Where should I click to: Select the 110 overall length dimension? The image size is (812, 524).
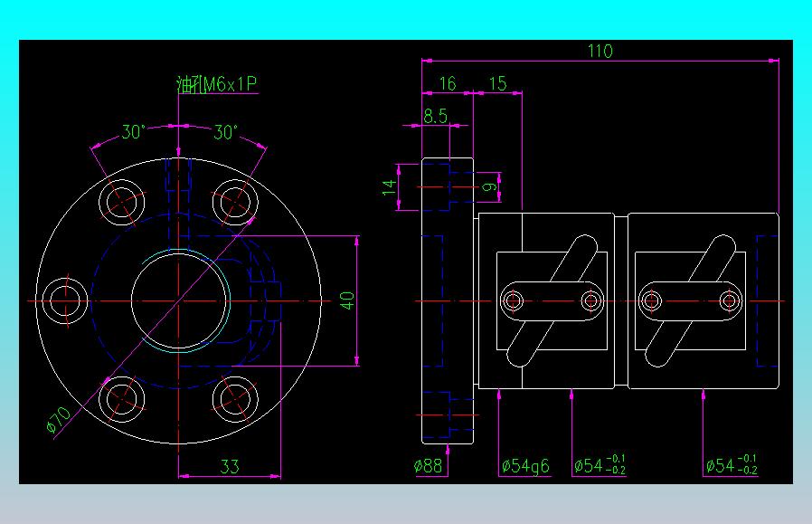pos(600,51)
